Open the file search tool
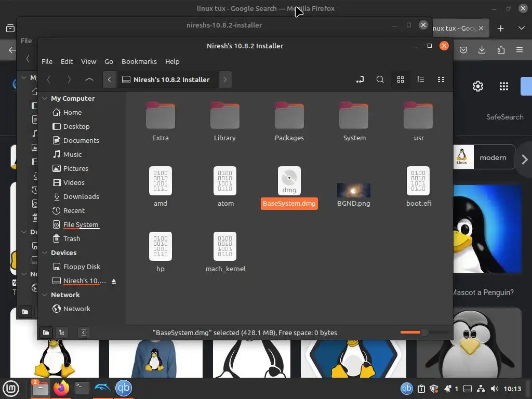 pyautogui.click(x=380, y=79)
